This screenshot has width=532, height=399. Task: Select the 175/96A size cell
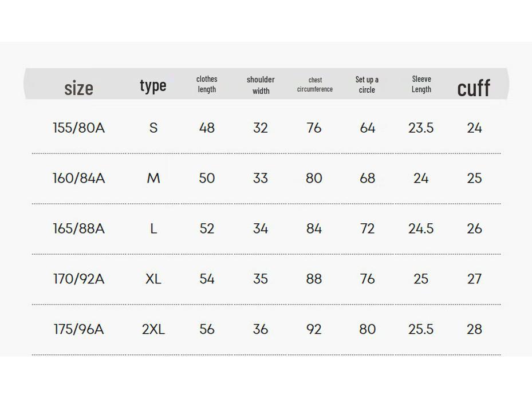point(79,329)
